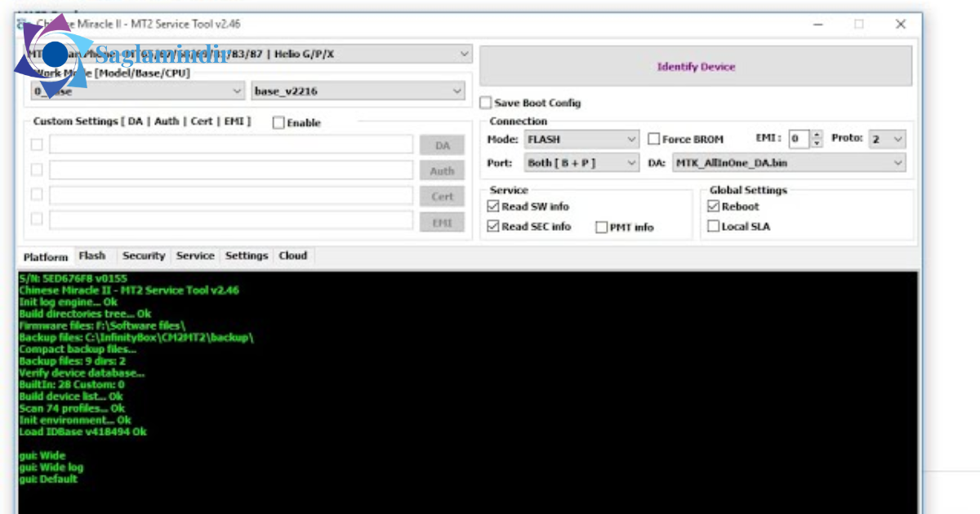
Task: Open the 0_base work mode dropdown
Action: pyautogui.click(x=136, y=91)
